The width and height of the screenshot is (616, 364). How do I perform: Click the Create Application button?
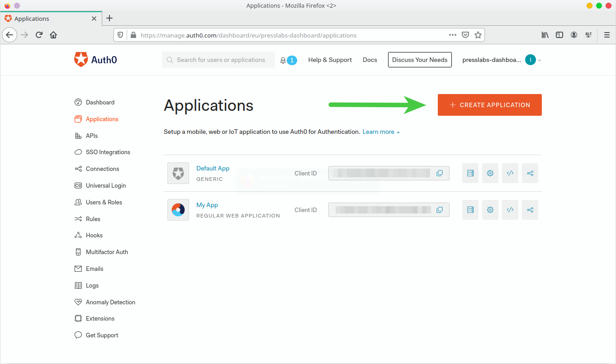[x=490, y=105]
